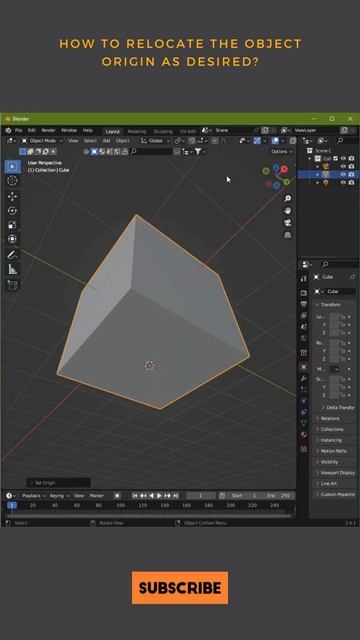Toggle the snapping magnet in header
Screen dimensions: 360x640
[x=192, y=141]
